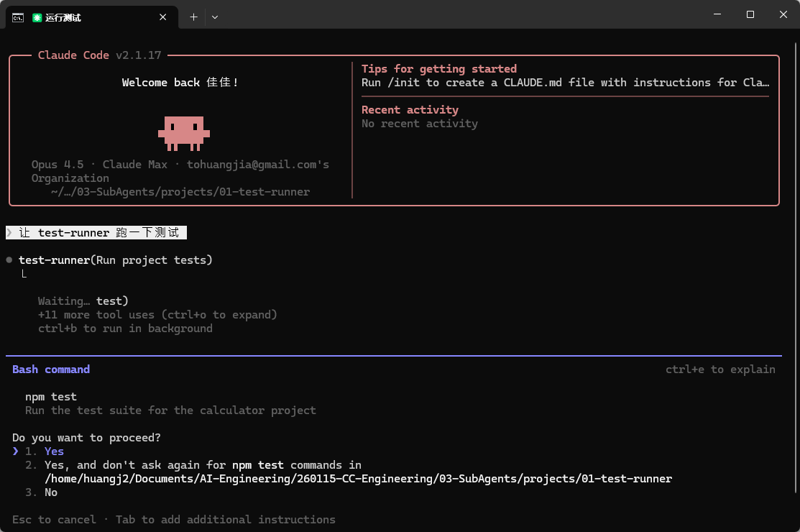
Task: Click the bullet before test-runner task
Action: tap(9, 260)
